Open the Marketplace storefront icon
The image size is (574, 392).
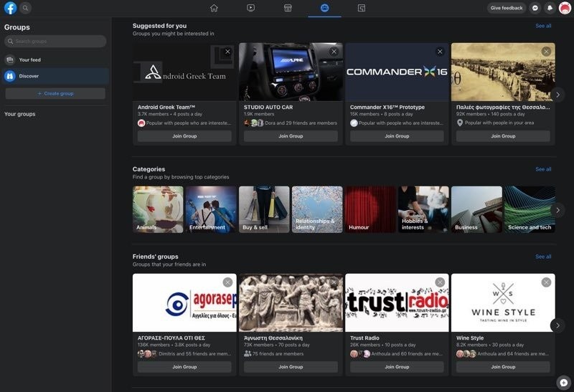[x=288, y=8]
